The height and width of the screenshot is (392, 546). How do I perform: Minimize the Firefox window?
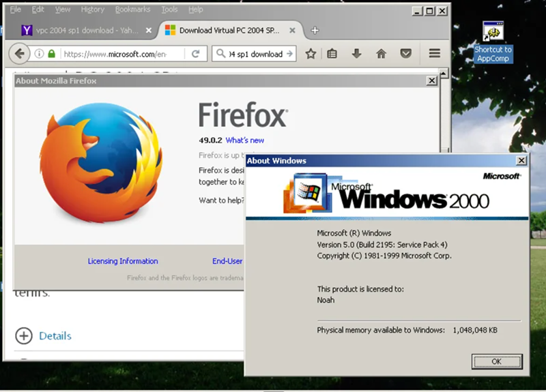point(417,11)
